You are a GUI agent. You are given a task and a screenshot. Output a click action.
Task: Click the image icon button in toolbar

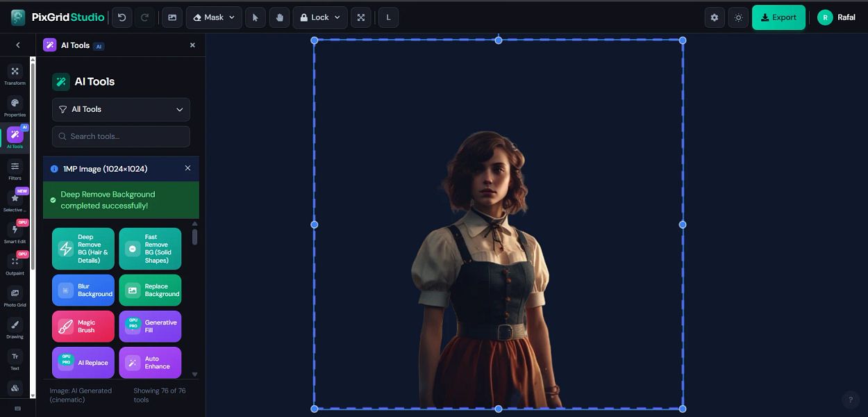click(172, 17)
